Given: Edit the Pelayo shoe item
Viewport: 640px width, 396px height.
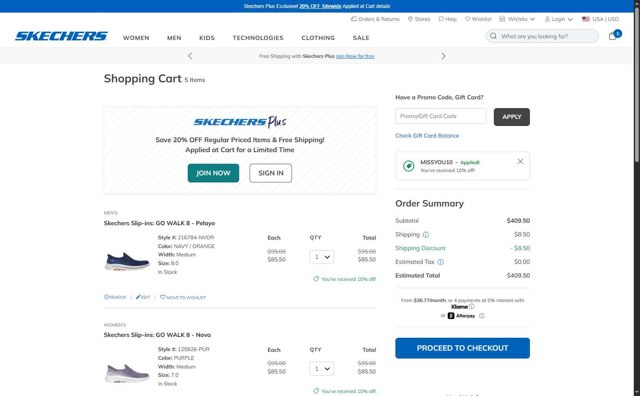Looking at the screenshot, I should point(143,297).
